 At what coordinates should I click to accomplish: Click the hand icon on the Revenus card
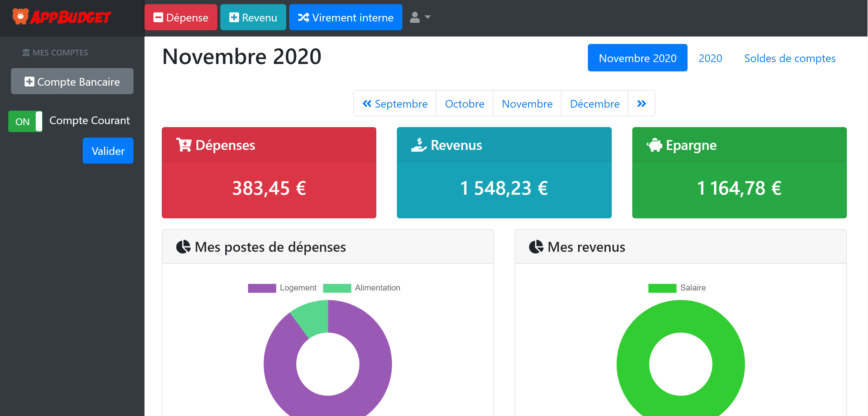[419, 144]
